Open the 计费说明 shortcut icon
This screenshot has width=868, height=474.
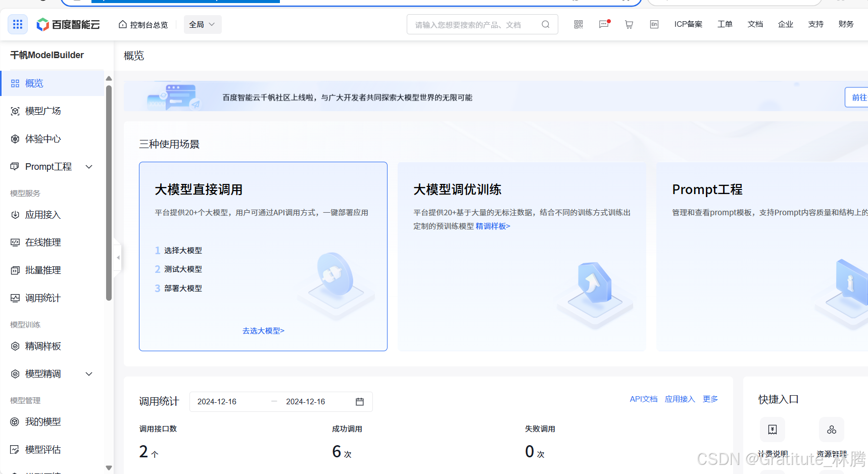pyautogui.click(x=773, y=430)
